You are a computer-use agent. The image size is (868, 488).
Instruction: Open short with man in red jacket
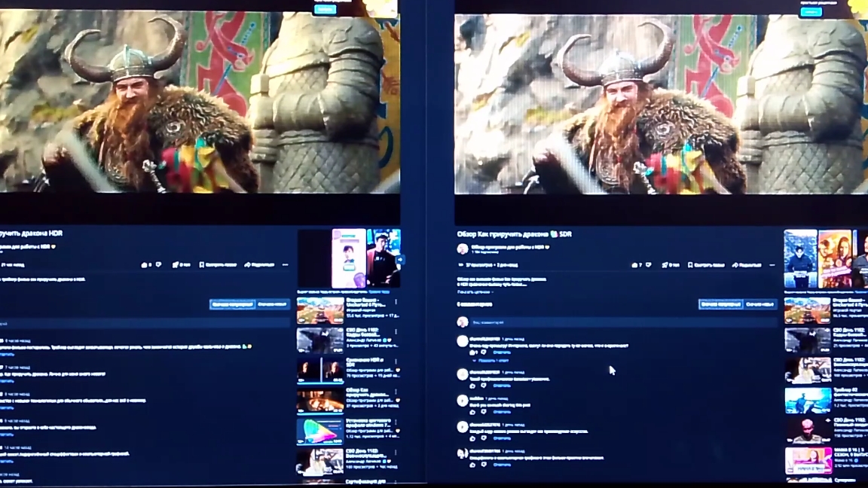[383, 258]
